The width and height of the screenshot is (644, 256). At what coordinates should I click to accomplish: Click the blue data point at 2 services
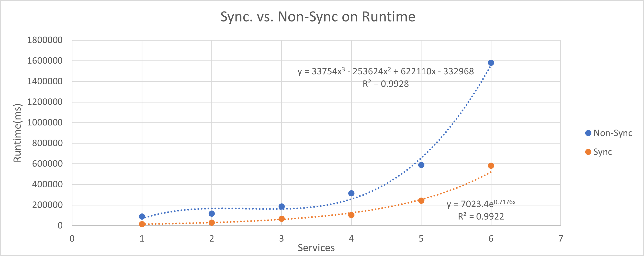point(212,213)
